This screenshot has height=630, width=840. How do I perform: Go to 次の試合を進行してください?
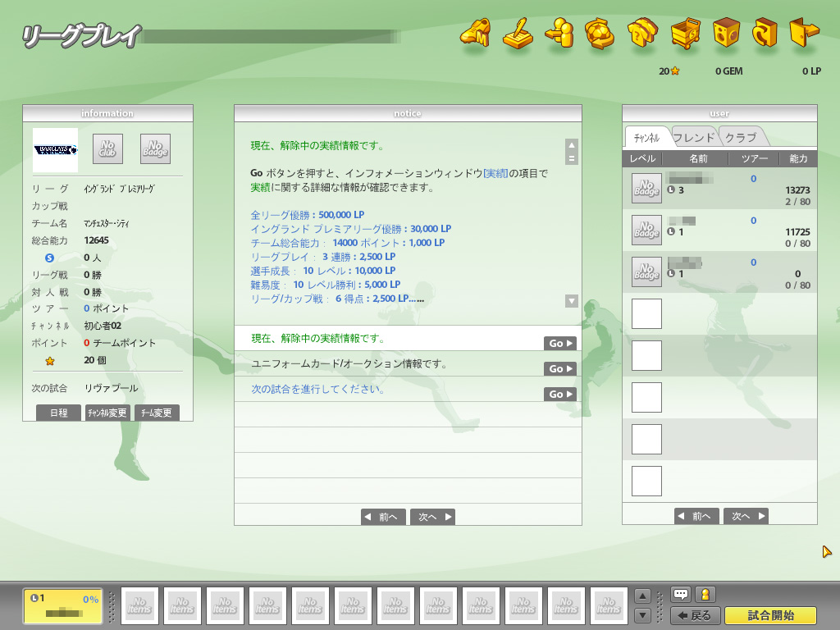(559, 394)
